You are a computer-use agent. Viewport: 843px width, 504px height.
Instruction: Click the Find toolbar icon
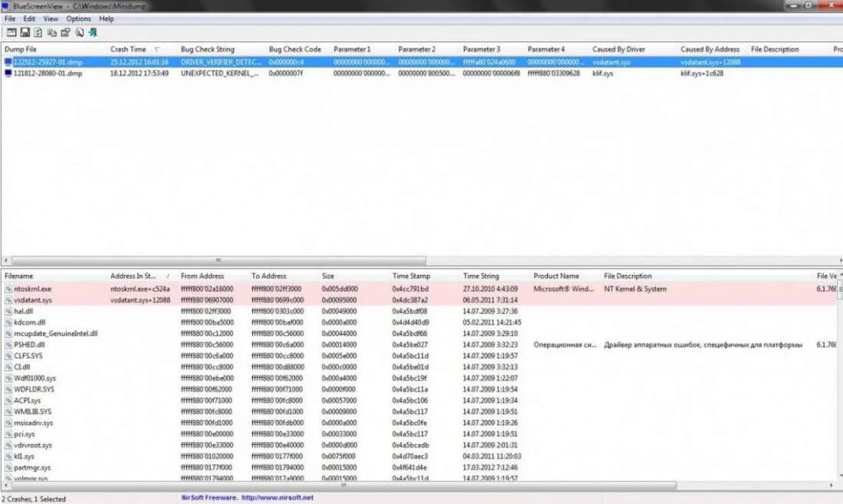pos(79,33)
